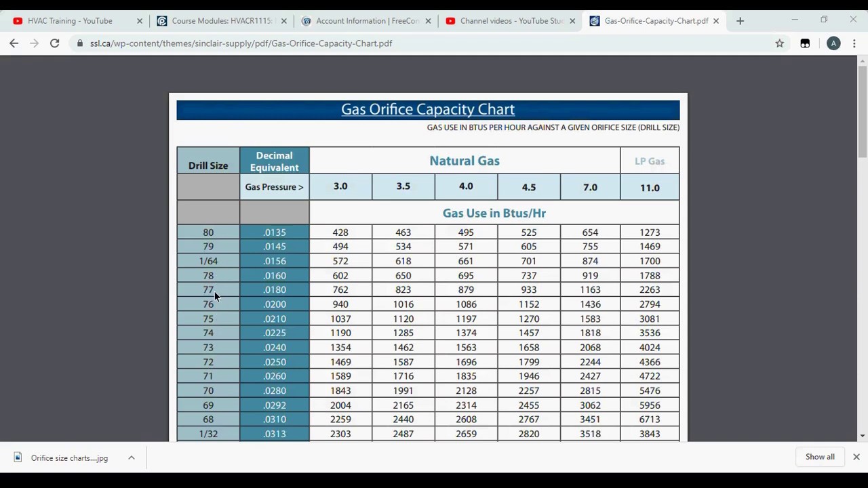The height and width of the screenshot is (488, 868).
Task: Click decimal equivalent .0310 cell
Action: click(274, 420)
